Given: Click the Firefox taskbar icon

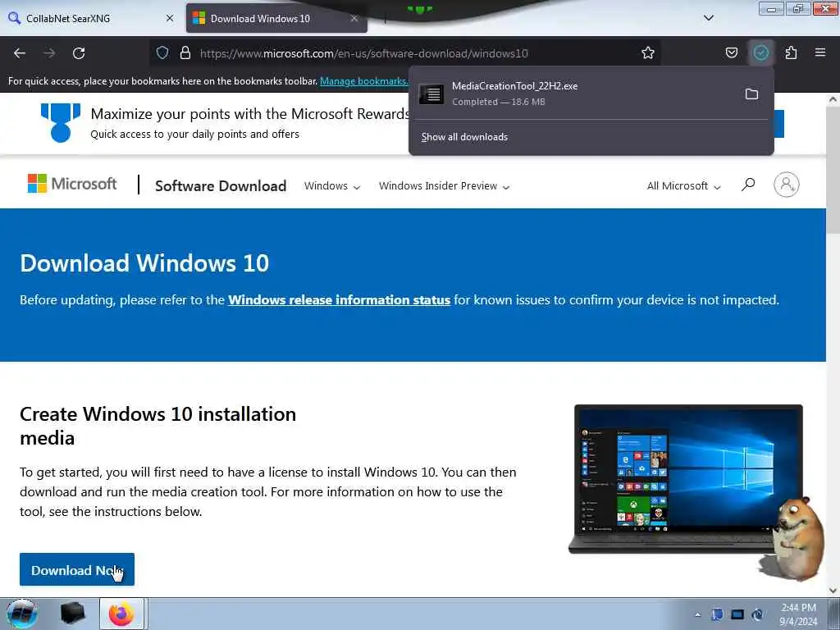Looking at the screenshot, I should (x=121, y=614).
